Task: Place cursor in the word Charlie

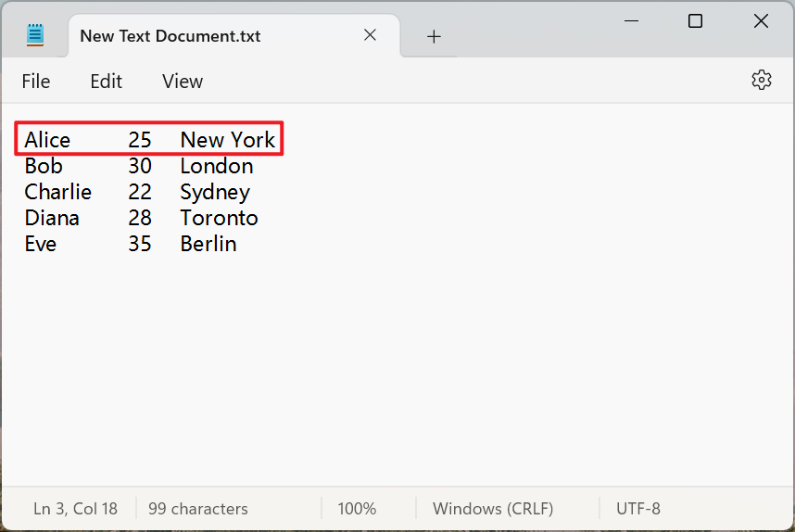Action: point(58,192)
